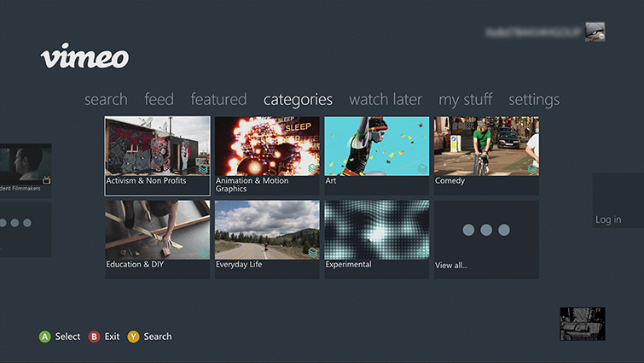Click the three dots in View all tile

click(486, 230)
